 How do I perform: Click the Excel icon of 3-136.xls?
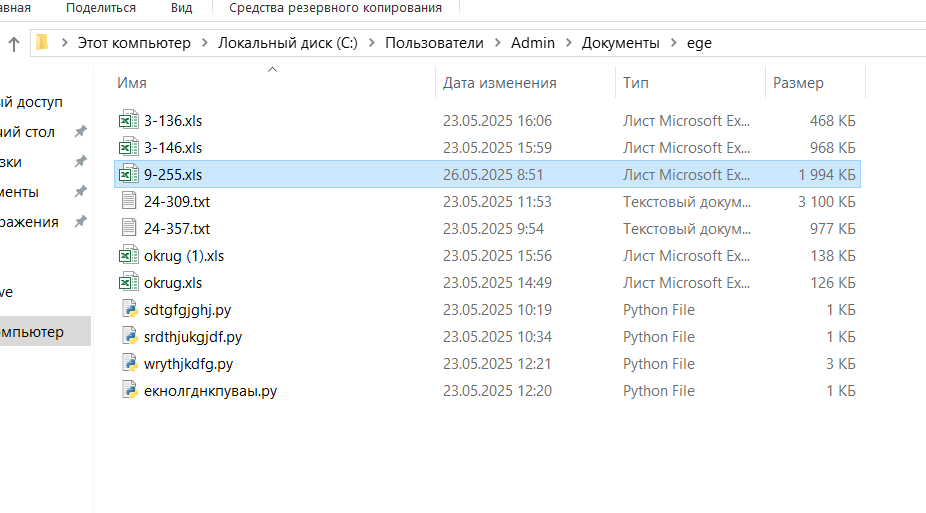(128, 121)
